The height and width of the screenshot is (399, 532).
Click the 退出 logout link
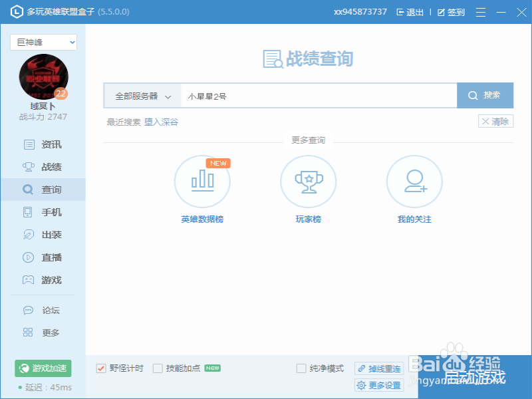point(410,13)
